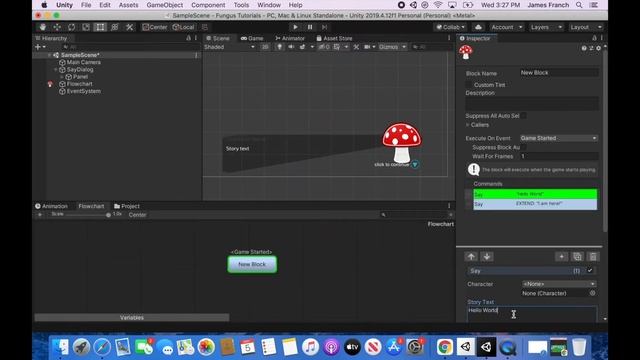Switch to the Asset Store tab

tap(334, 38)
